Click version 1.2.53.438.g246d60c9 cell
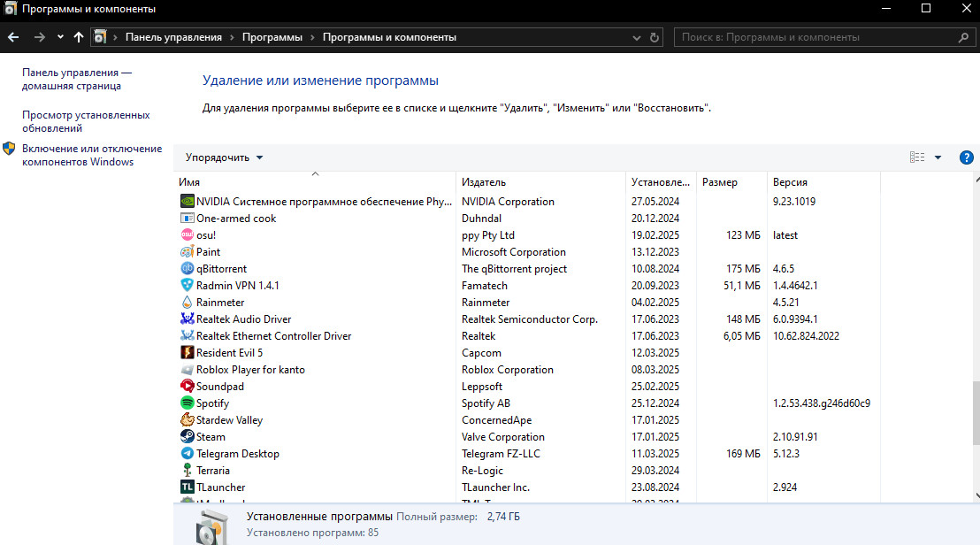 click(822, 403)
